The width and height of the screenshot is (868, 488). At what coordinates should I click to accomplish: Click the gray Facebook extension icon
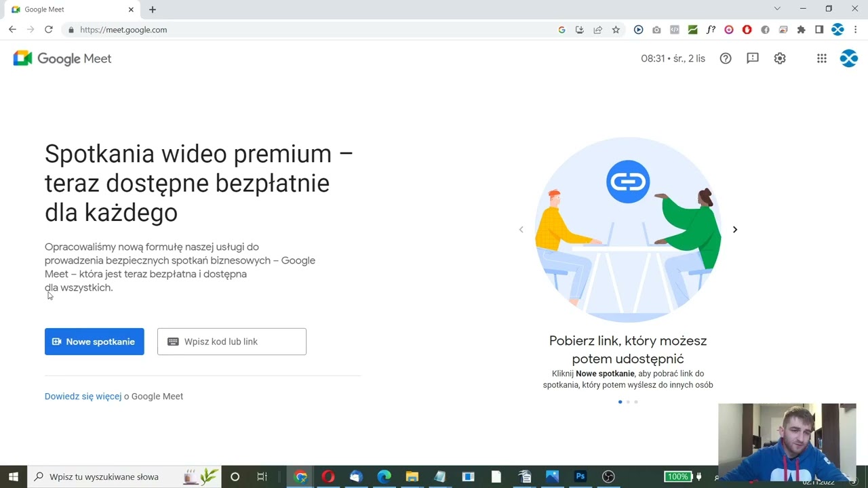765,30
